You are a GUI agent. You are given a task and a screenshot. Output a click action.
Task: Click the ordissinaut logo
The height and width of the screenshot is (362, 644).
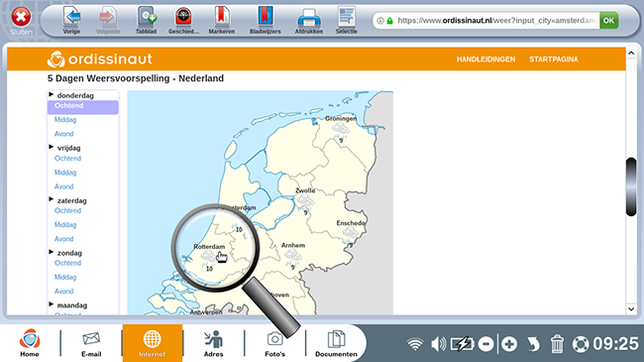(100, 60)
